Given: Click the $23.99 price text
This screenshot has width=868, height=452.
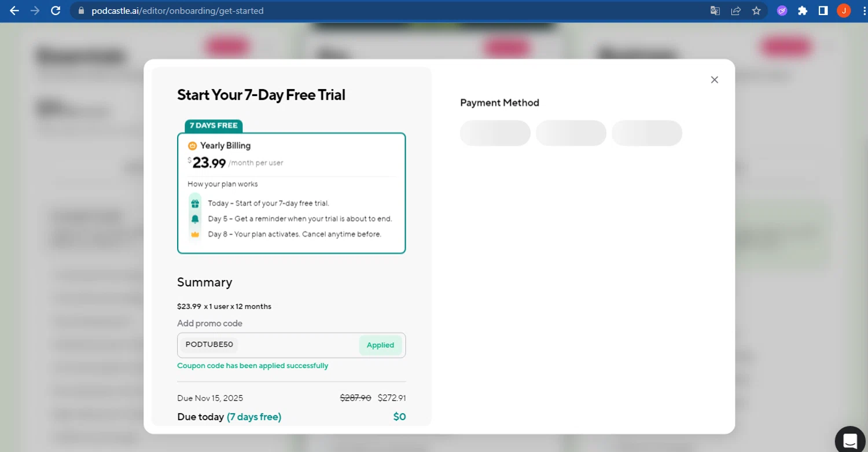Looking at the screenshot, I should click(208, 163).
